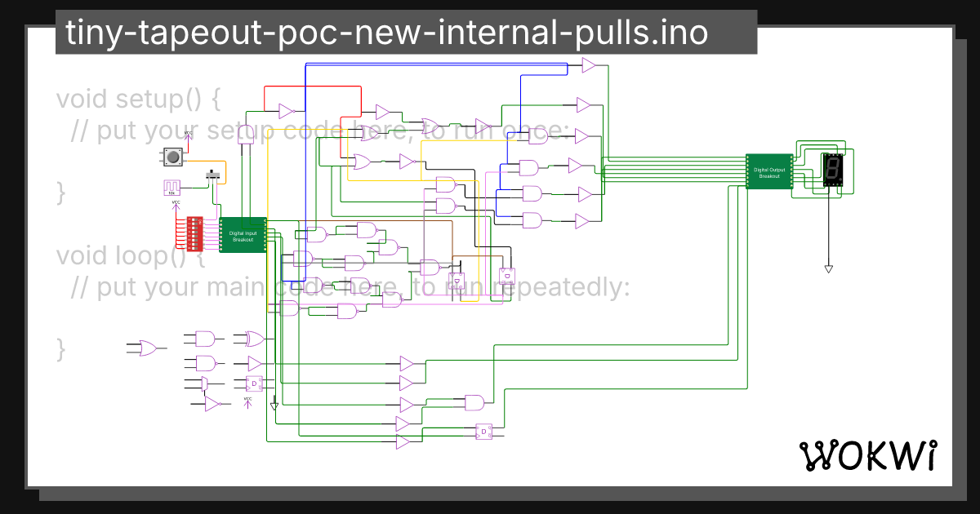Click the gray pushbutton component
980x514 pixels.
coord(173,157)
